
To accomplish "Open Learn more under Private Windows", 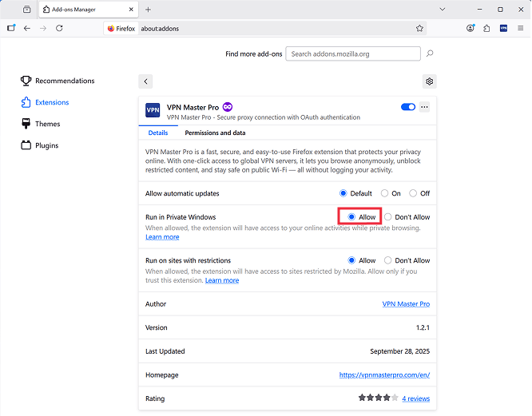I will pyautogui.click(x=162, y=237).
